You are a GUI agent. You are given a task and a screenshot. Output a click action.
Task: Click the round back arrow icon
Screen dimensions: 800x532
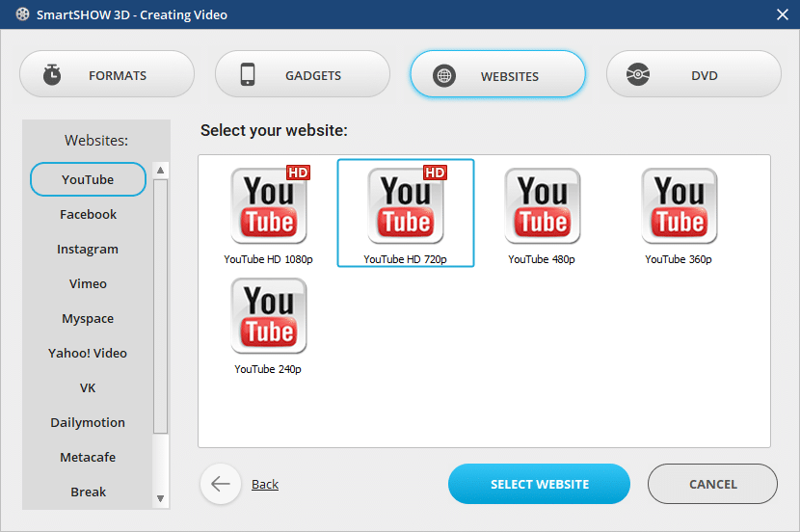(221, 484)
